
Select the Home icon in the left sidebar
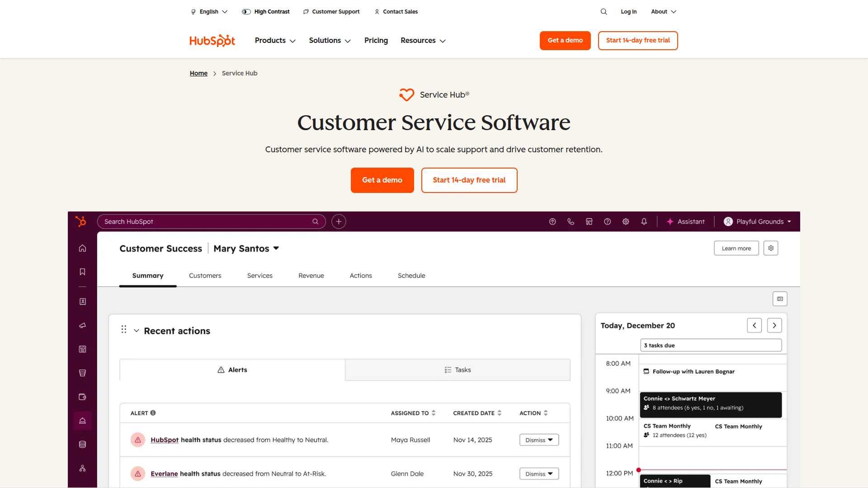pos(82,248)
